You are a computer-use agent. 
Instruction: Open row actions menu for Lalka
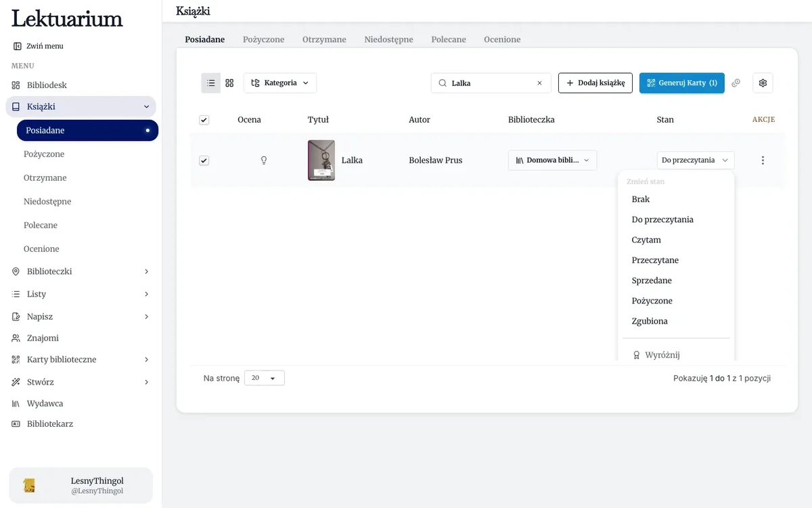click(x=763, y=161)
